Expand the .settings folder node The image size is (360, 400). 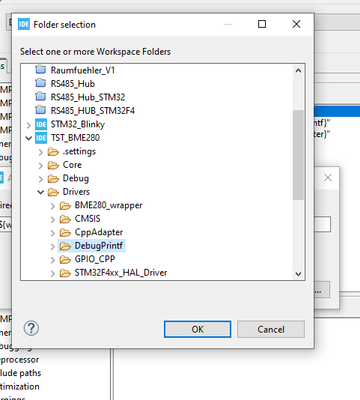[x=41, y=152]
